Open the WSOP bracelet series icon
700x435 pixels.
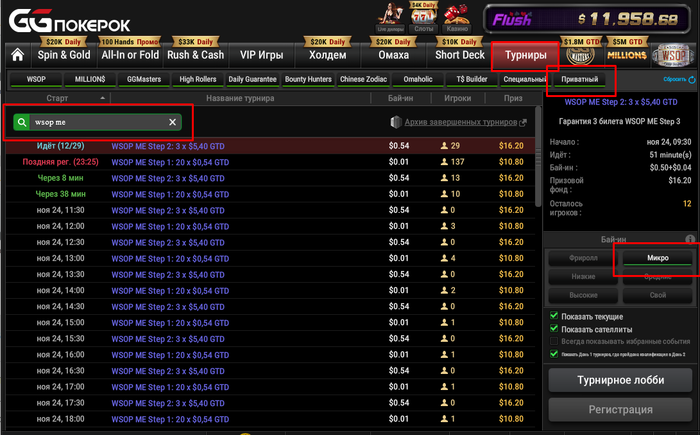click(x=673, y=55)
